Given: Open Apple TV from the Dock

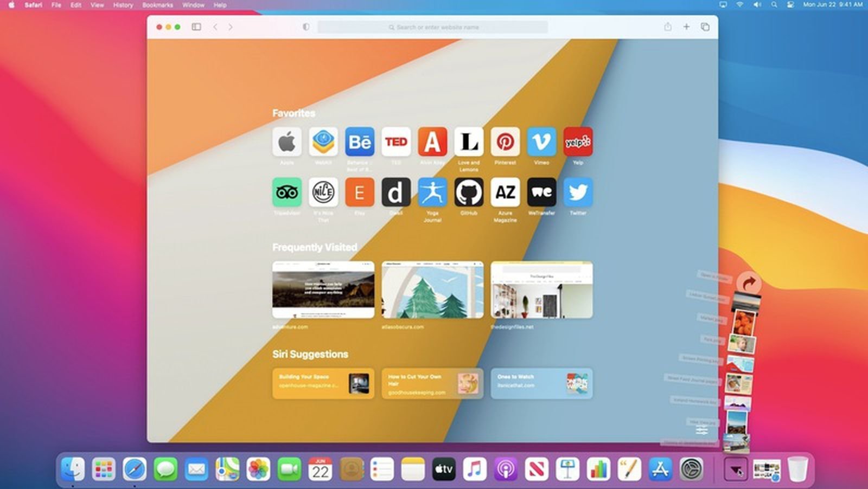Looking at the screenshot, I should (x=444, y=469).
